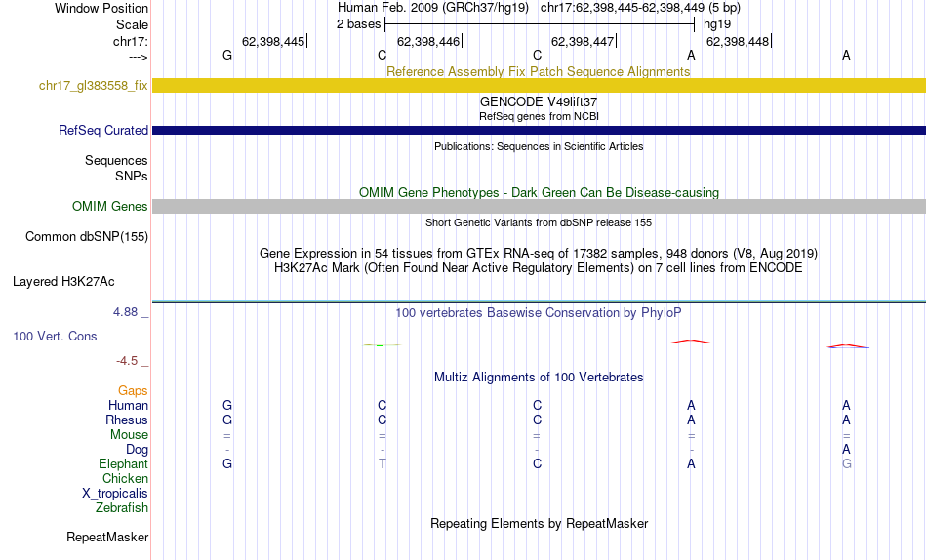The width and height of the screenshot is (927, 560).
Task: Click the OMIM Genes track label
Action: pyautogui.click(x=110, y=207)
